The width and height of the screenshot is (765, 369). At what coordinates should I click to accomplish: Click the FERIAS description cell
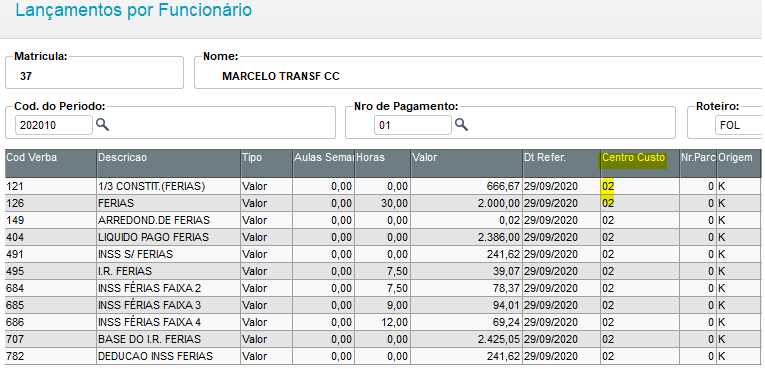pyautogui.click(x=169, y=203)
